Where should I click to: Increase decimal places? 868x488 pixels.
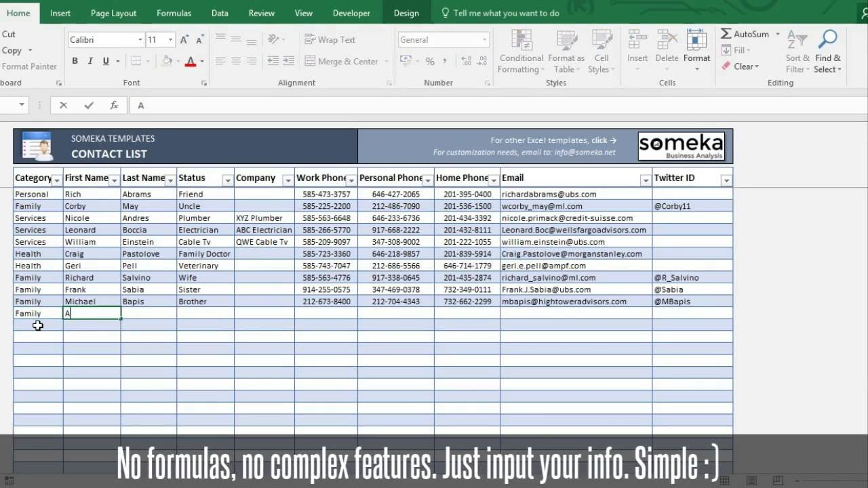pyautogui.click(x=465, y=61)
